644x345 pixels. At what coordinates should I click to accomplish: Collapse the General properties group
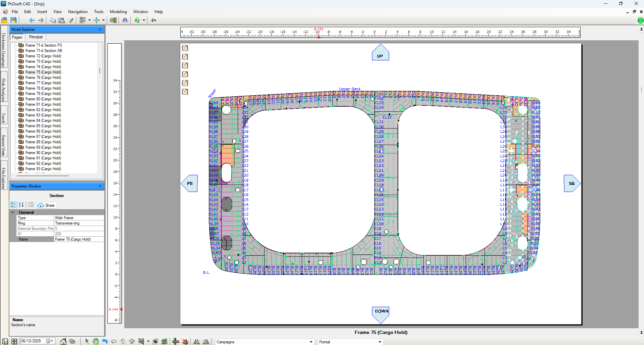tap(13, 212)
